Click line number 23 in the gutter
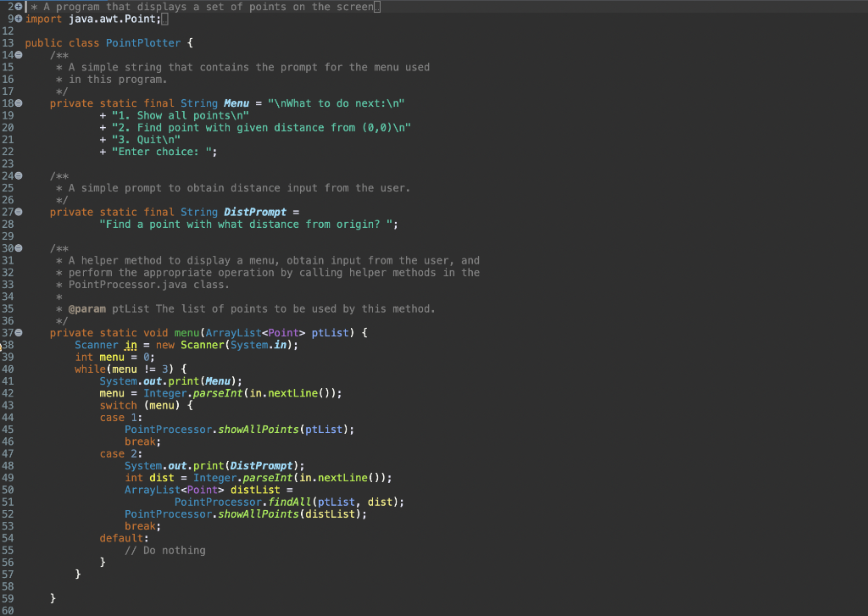 (x=8, y=164)
